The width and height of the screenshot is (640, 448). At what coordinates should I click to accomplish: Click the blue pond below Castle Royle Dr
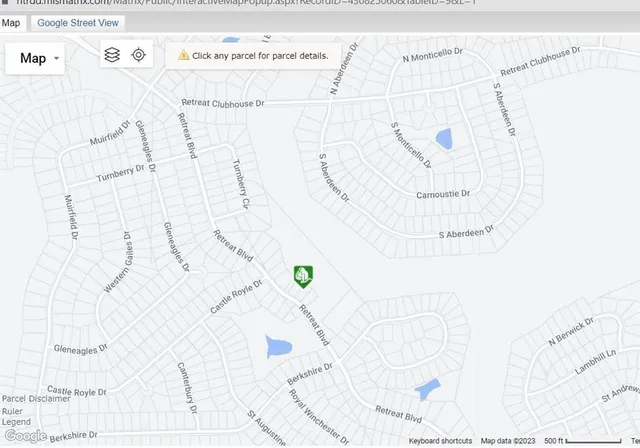click(x=278, y=347)
